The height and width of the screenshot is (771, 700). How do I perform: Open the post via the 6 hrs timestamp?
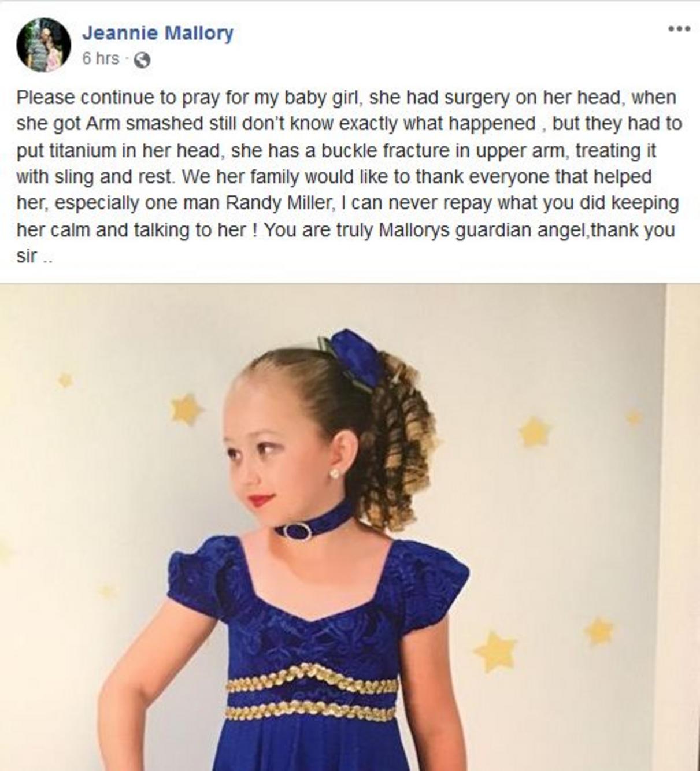coord(101,59)
